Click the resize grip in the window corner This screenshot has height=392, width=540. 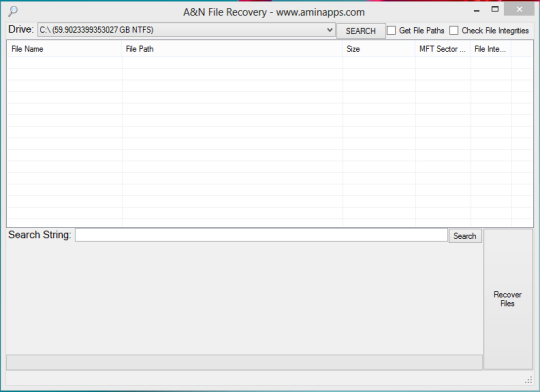(529, 380)
